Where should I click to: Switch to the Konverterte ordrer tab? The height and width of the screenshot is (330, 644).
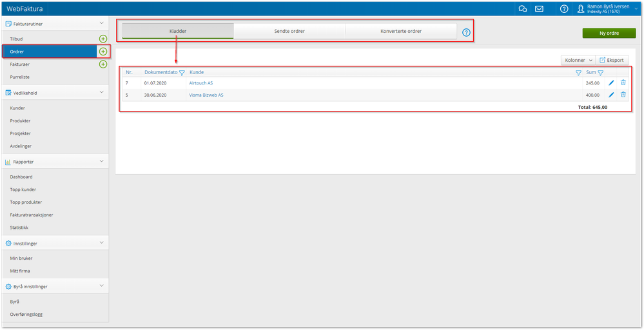click(401, 31)
